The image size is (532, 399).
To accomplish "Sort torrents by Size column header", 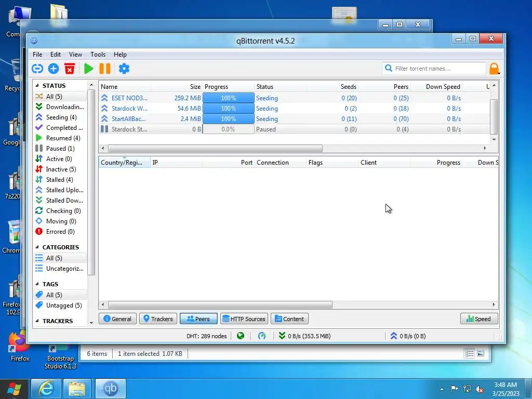I will click(x=177, y=87).
